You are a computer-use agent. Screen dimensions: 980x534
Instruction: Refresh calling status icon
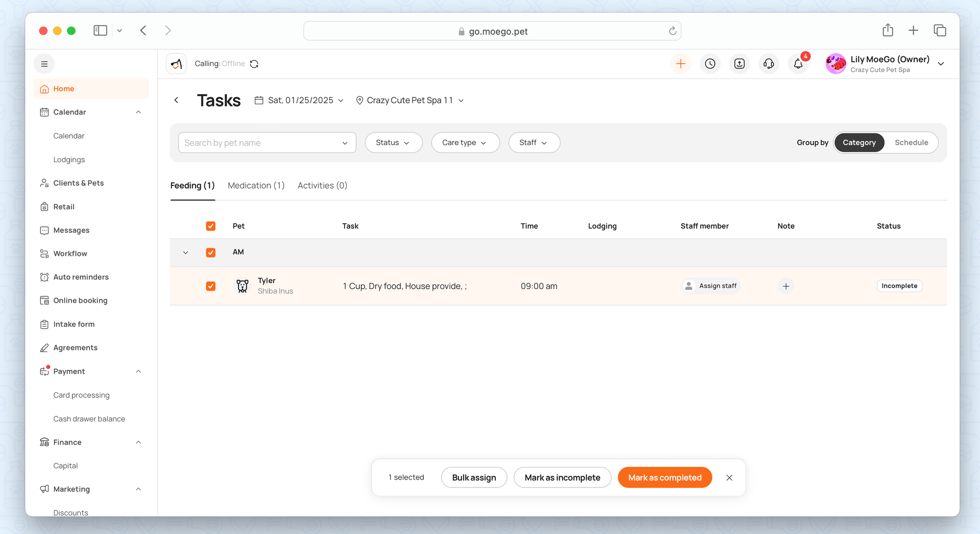coord(254,64)
